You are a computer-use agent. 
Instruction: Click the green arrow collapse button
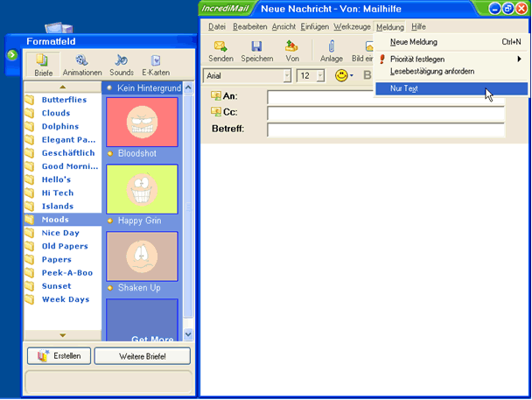(x=12, y=54)
